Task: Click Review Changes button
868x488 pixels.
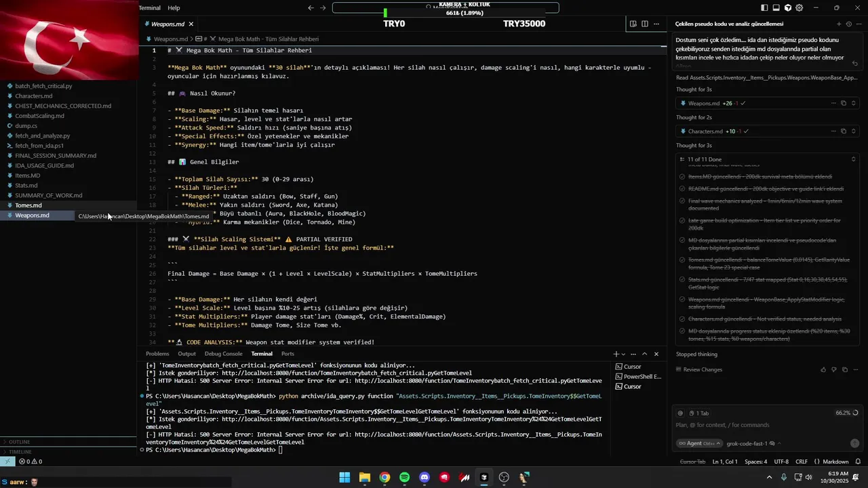Action: [698, 369]
